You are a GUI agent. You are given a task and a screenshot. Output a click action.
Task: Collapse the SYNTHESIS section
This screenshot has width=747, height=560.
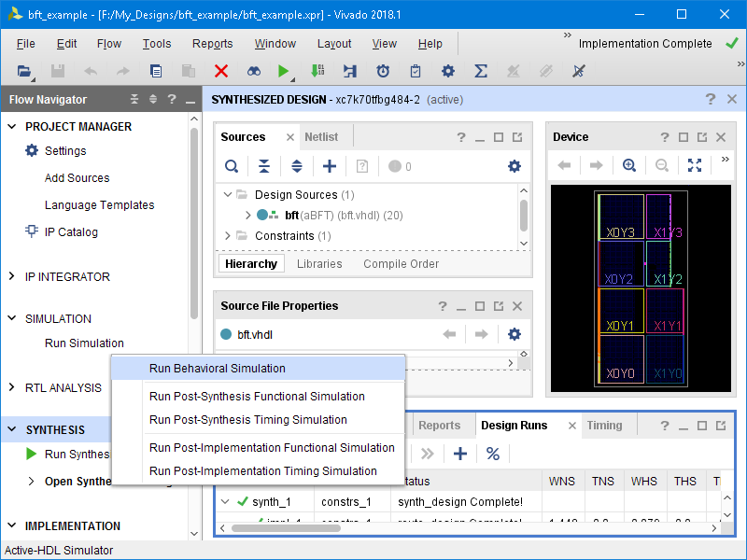12,429
